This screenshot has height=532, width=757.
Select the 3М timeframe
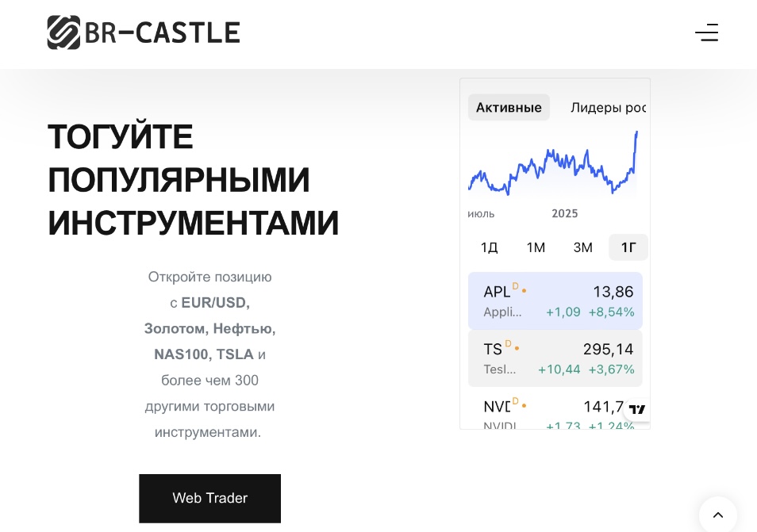click(582, 247)
